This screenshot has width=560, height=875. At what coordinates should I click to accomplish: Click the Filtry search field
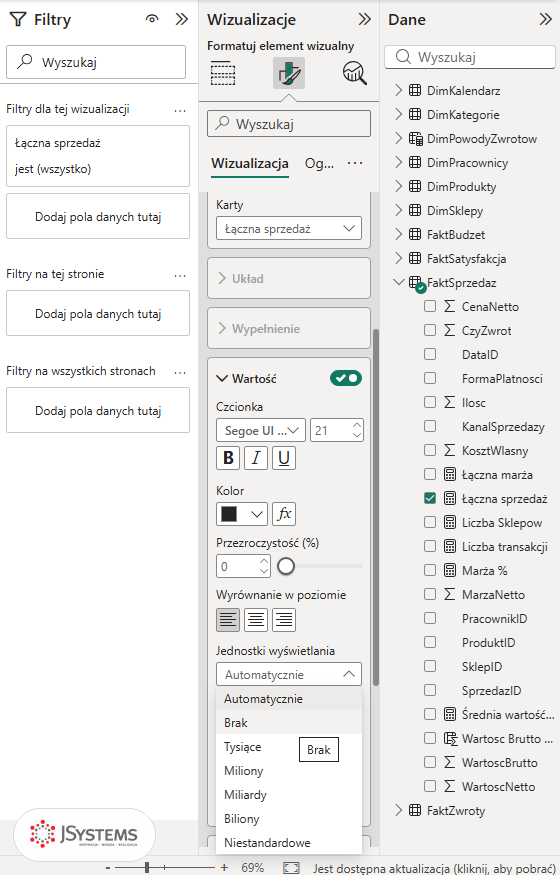click(96, 62)
